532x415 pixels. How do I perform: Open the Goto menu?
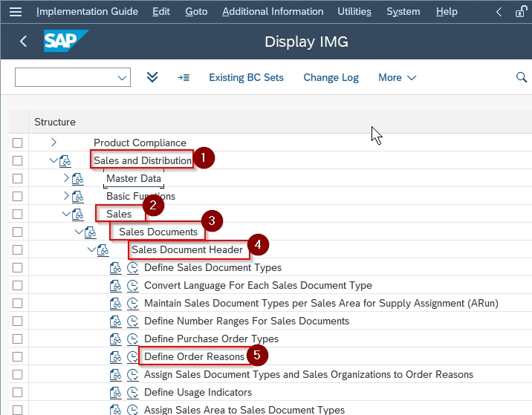click(x=196, y=12)
